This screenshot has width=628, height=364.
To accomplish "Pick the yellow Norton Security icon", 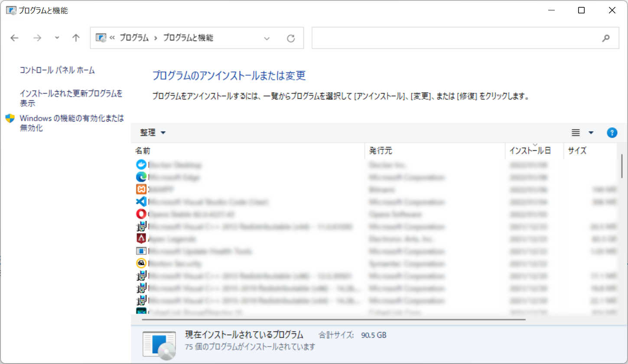I will [x=141, y=263].
